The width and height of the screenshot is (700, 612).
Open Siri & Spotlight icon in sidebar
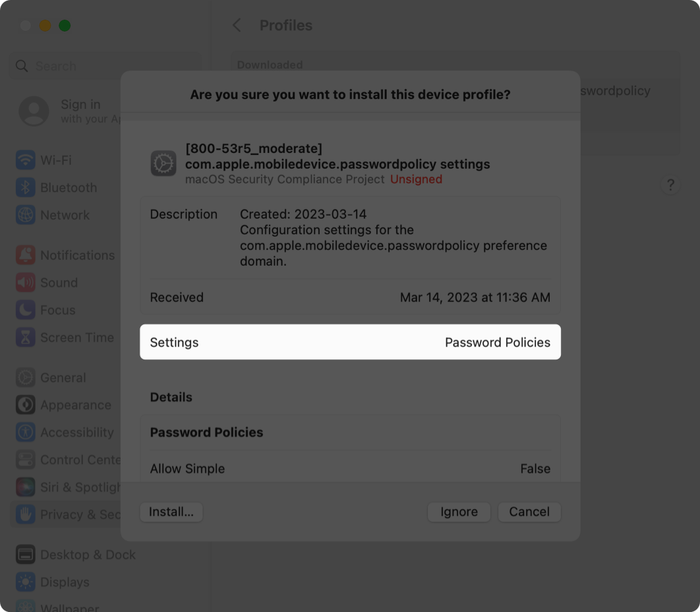[x=26, y=487]
